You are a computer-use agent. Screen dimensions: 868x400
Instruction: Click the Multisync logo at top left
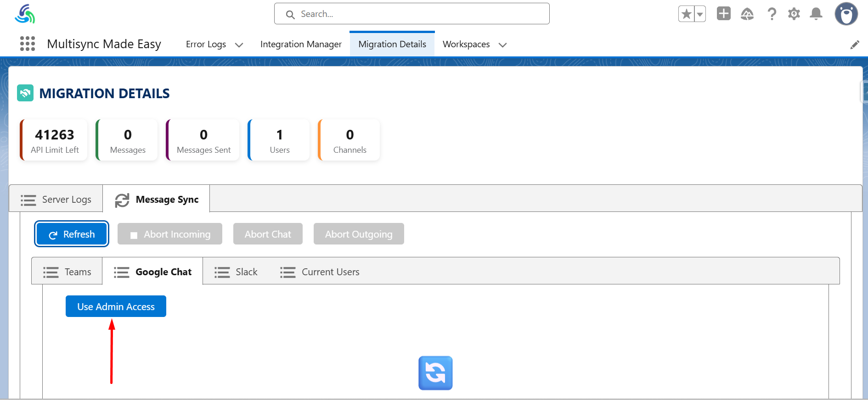point(25,14)
